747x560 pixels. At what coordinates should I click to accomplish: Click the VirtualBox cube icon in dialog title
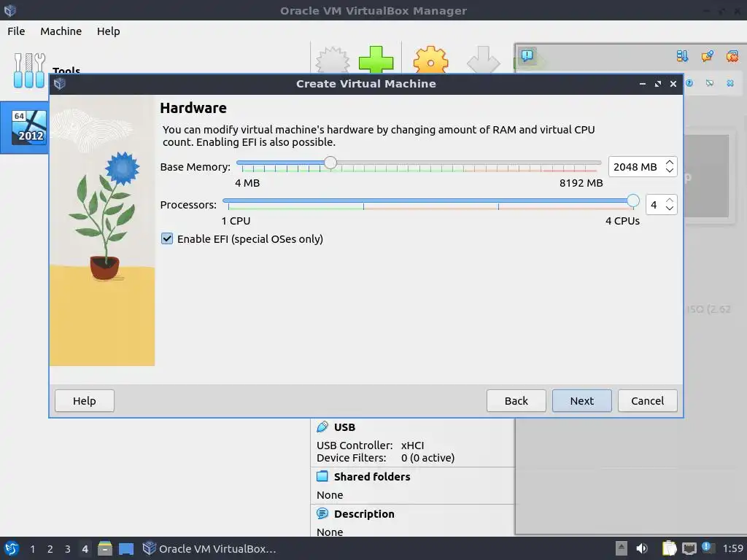pos(60,84)
